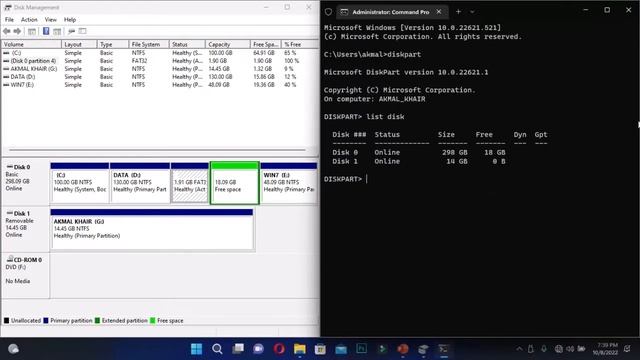
Task: Open the Chat app on the taskbar
Action: (x=258, y=349)
